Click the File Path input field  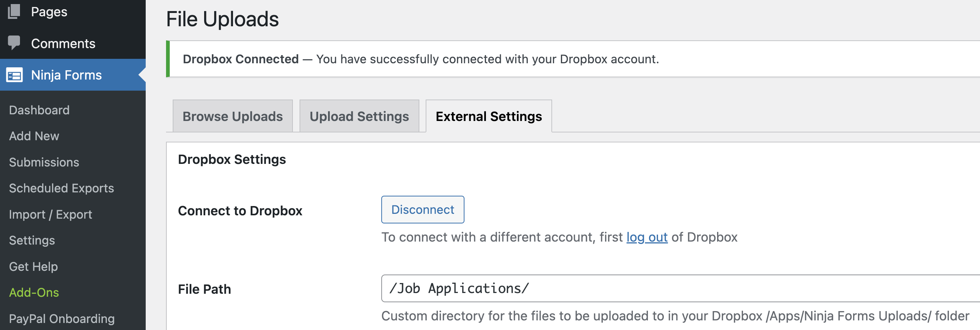tap(680, 288)
